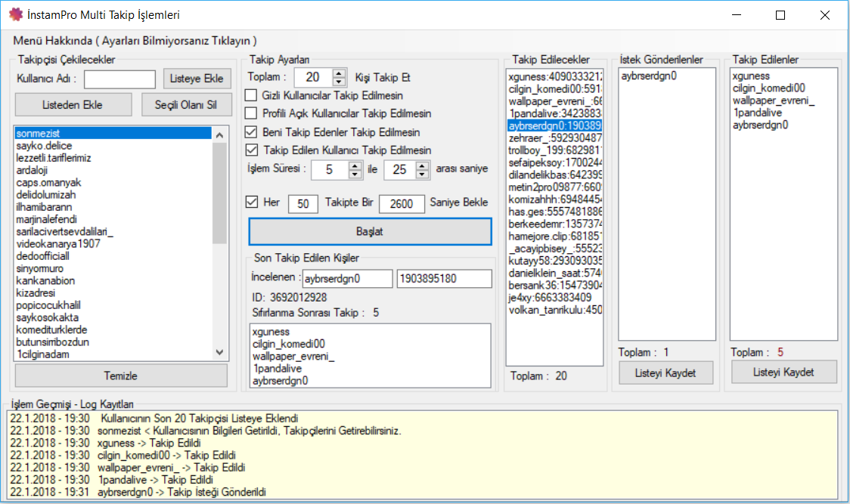Decrease Toplam Kişi Takip count with down arrow
Viewport: 850px width, 504px height.
point(340,82)
